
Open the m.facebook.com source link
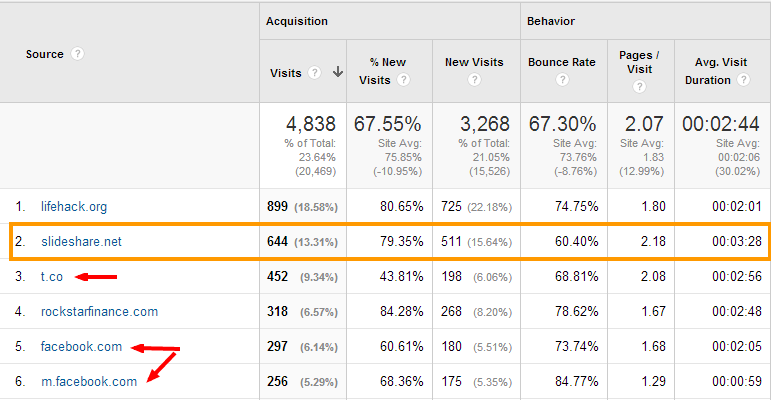click(89, 381)
